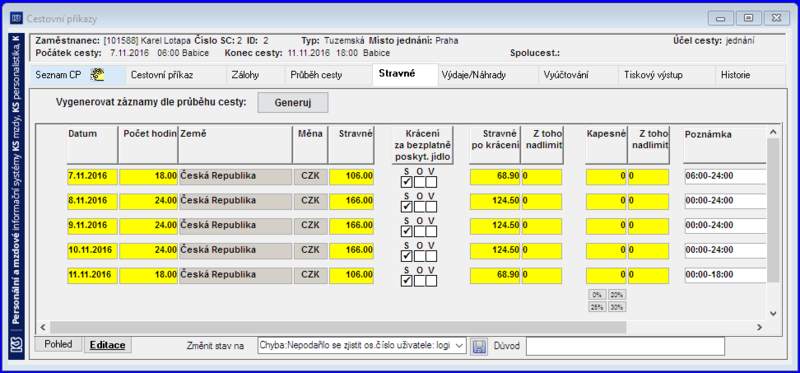Check O checkbox in 8.11.2016 row
The width and height of the screenshot is (800, 373).
(x=419, y=207)
